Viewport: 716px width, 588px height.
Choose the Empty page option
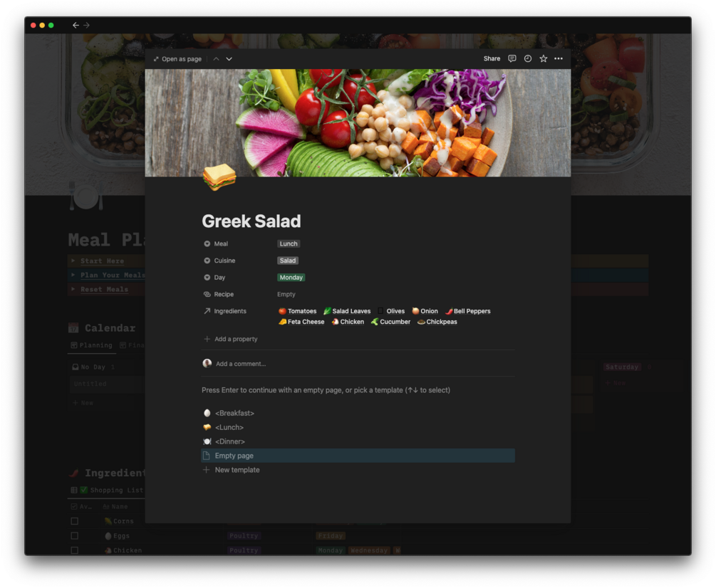pos(358,456)
